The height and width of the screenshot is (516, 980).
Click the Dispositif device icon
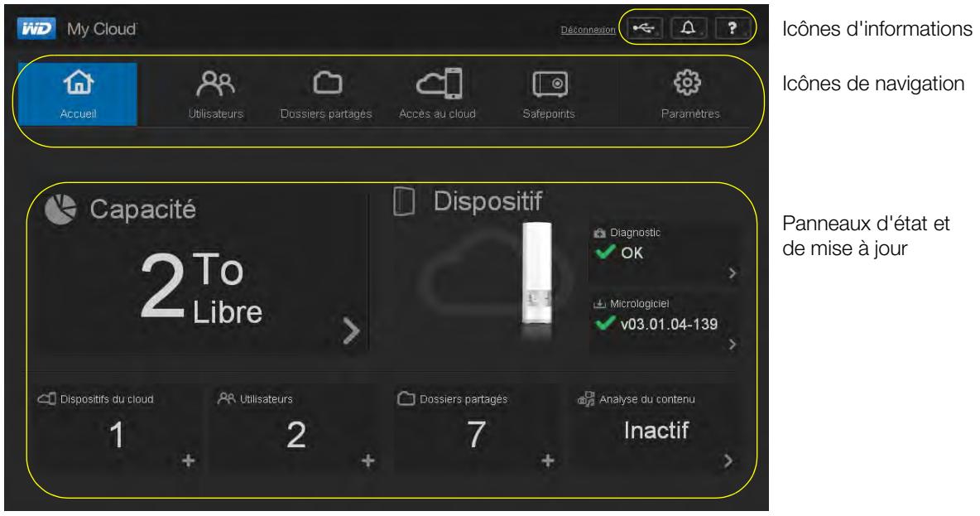(x=404, y=202)
